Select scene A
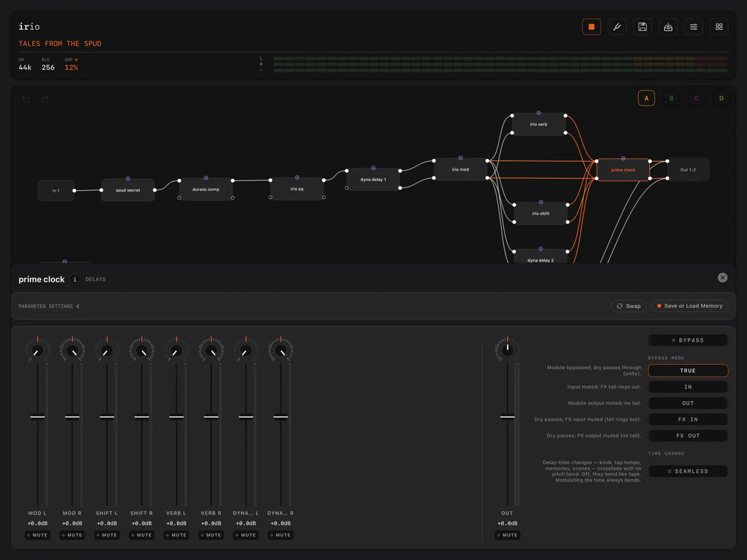The height and width of the screenshot is (560, 747). [x=646, y=98]
